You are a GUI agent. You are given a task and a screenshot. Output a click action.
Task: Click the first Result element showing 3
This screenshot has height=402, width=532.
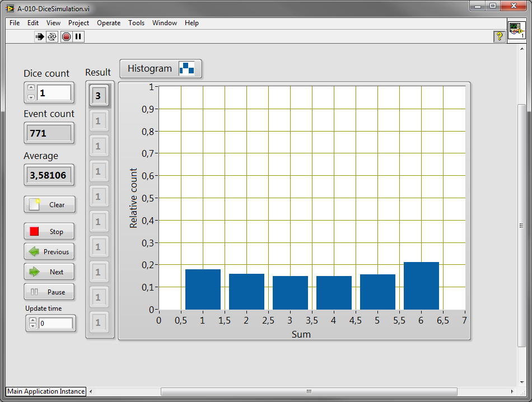coord(99,96)
